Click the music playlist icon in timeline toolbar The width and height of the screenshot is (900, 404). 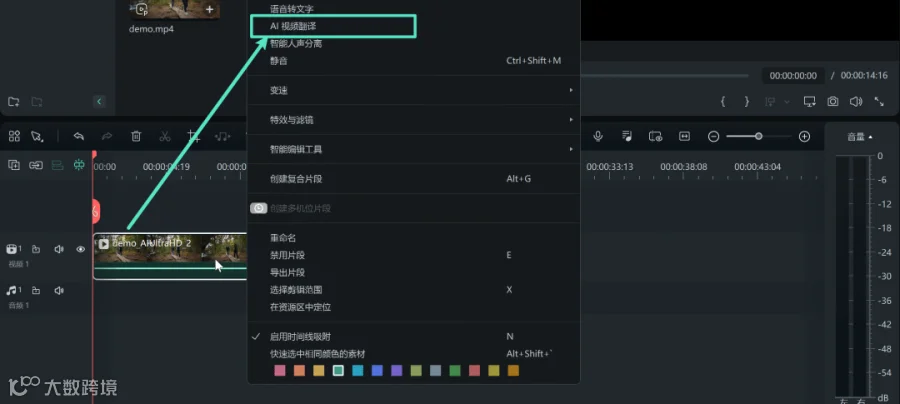point(627,136)
